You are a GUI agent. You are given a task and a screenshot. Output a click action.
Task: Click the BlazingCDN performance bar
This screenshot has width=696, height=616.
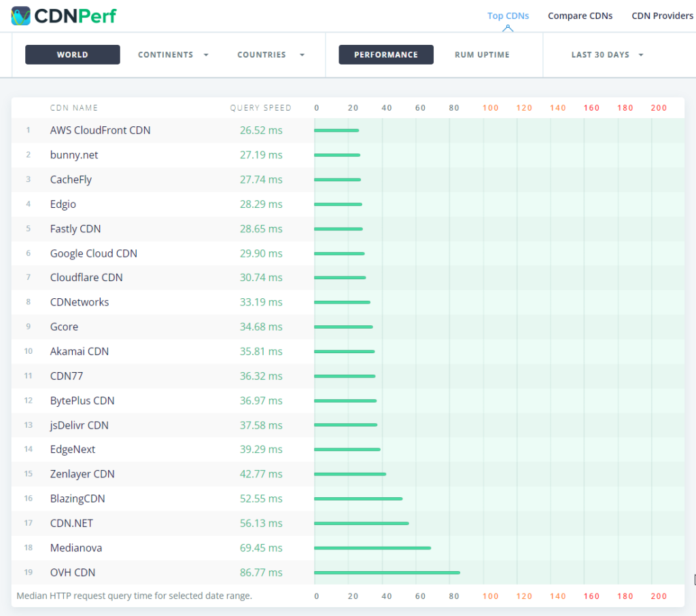[x=358, y=499]
